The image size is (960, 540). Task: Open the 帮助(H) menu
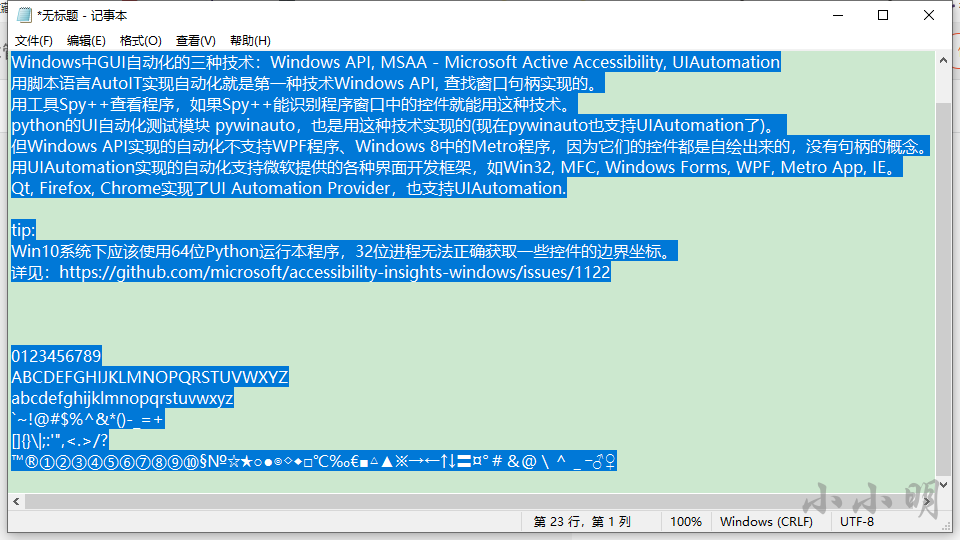(x=250, y=40)
